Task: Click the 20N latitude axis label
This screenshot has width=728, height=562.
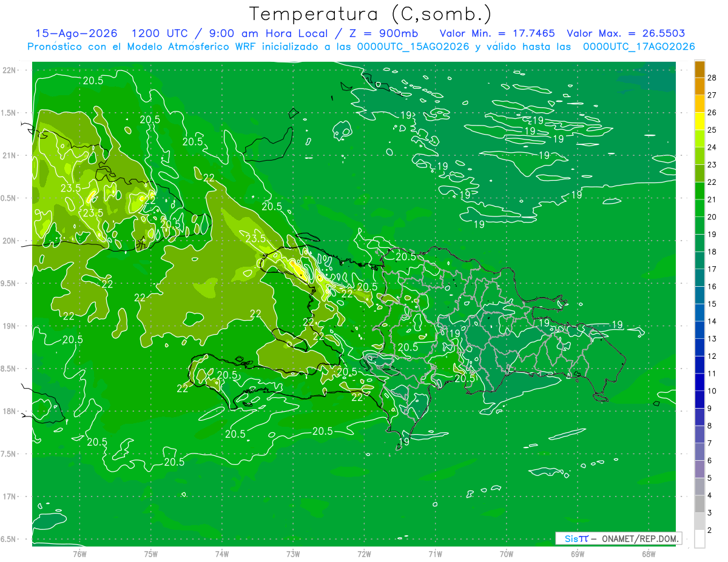Action: click(9, 241)
